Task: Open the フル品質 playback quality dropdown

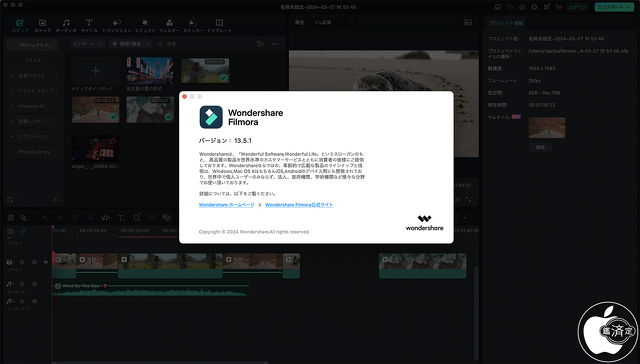Action: [333, 22]
